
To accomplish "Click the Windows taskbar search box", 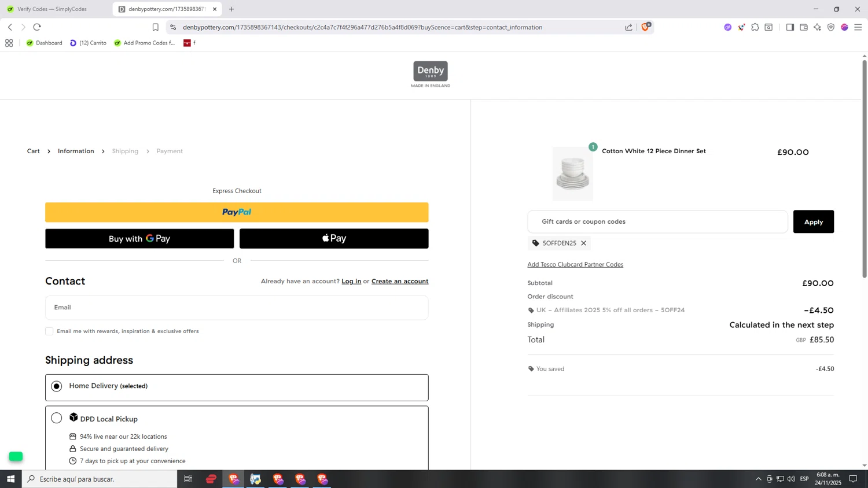I will (x=100, y=479).
